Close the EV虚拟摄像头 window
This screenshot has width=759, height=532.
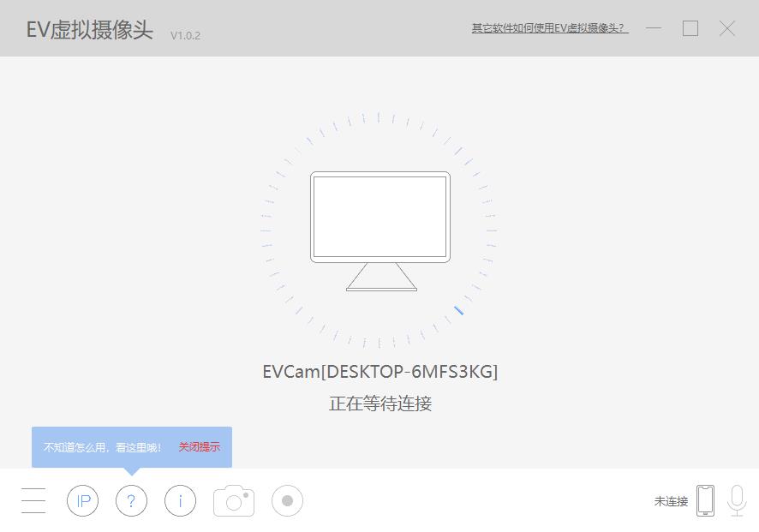tap(727, 28)
